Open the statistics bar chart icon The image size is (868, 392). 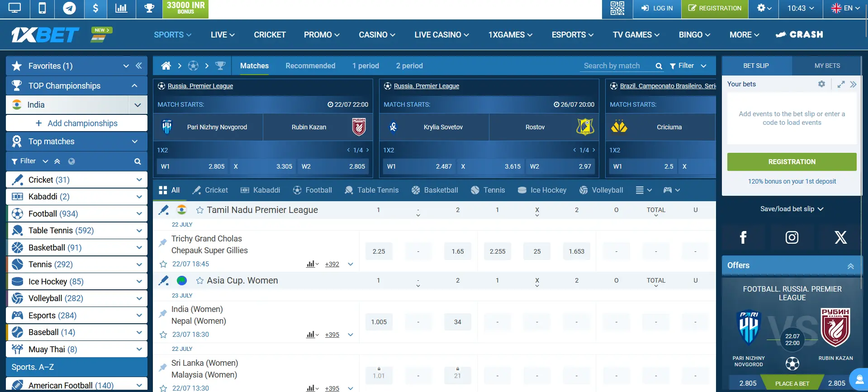tap(121, 8)
